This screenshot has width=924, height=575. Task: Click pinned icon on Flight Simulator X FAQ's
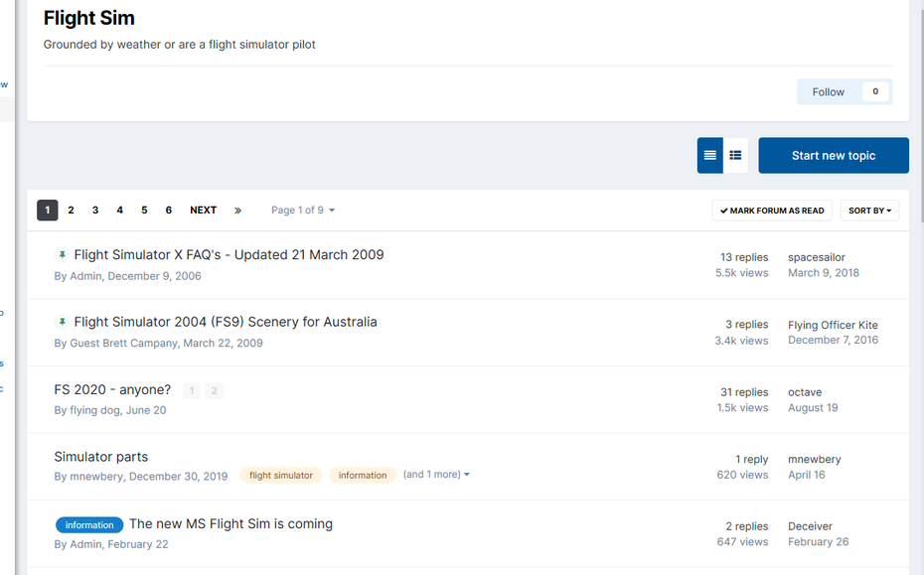[62, 255]
